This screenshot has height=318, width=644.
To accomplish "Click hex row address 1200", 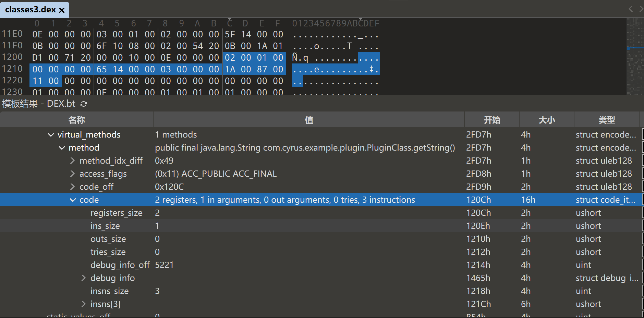I will (12, 57).
